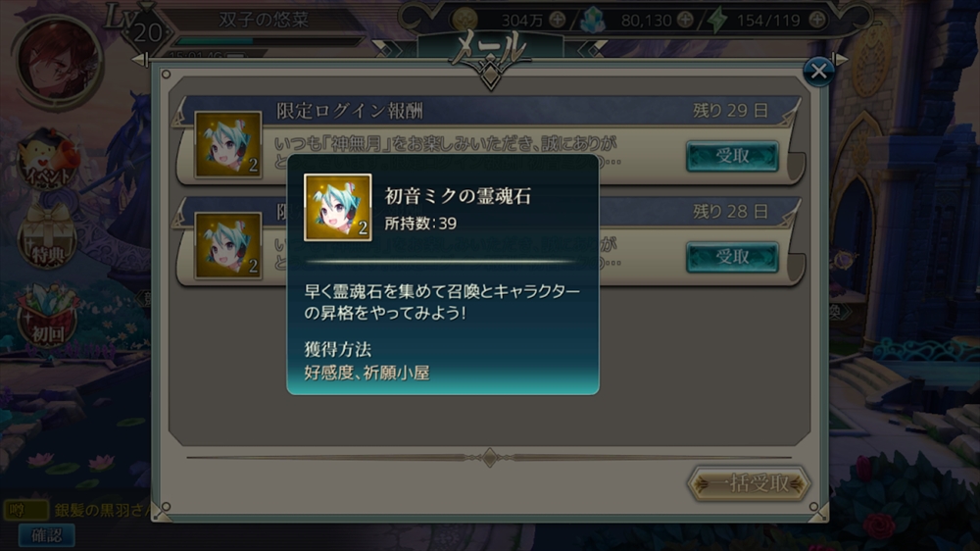The height and width of the screenshot is (551, 980).
Task: Claim the second mail reward with 受取
Action: point(732,257)
